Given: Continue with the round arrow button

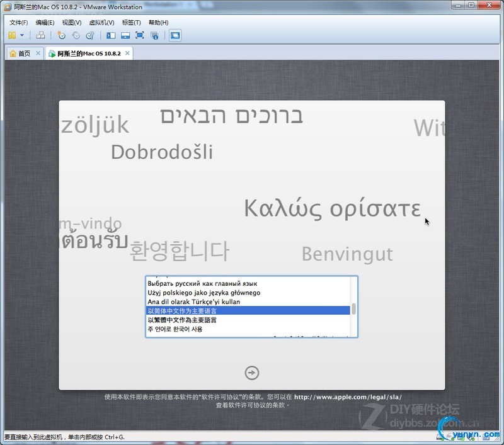Looking at the screenshot, I should tap(251, 373).
